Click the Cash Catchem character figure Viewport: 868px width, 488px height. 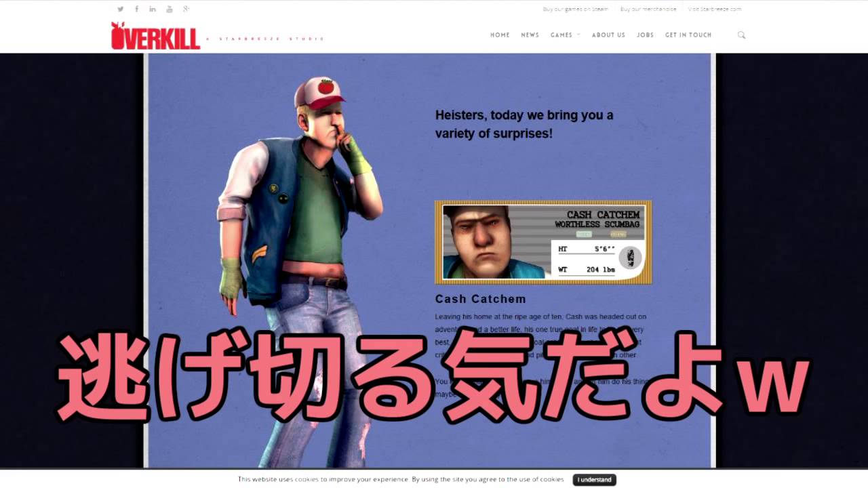coord(300,271)
